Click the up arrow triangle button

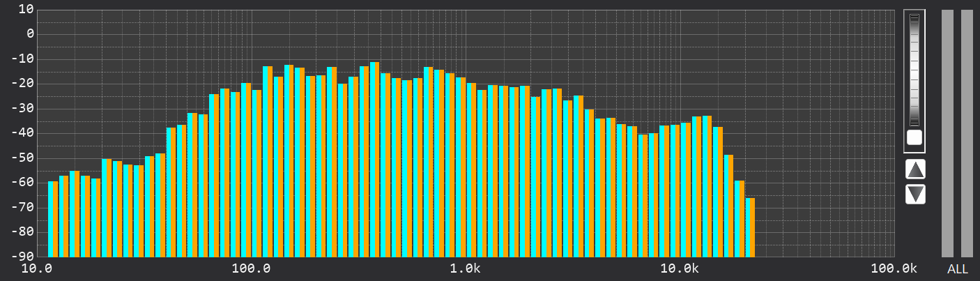915,169
